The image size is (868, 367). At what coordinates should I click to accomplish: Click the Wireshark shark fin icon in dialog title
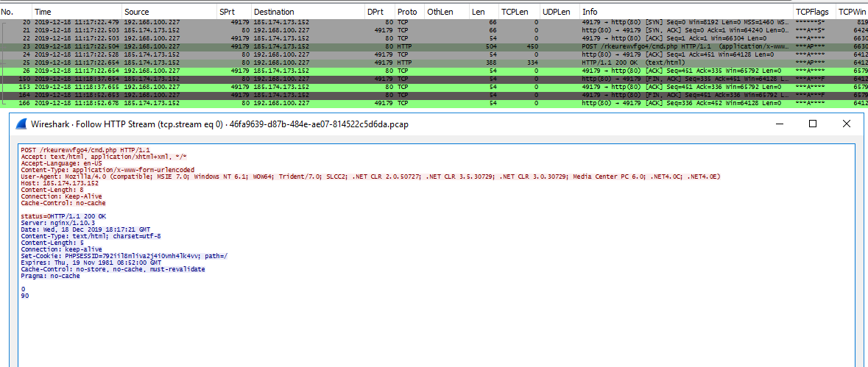[22, 124]
